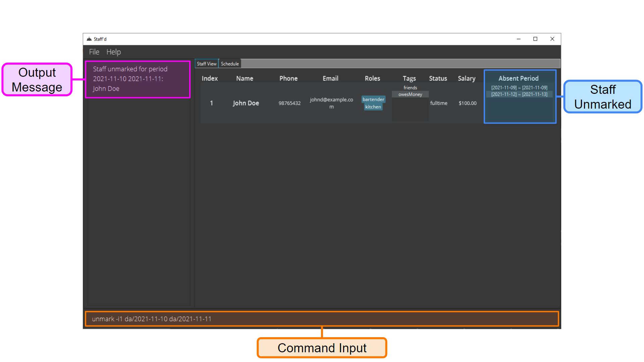Click the Roles column header

pos(372,78)
